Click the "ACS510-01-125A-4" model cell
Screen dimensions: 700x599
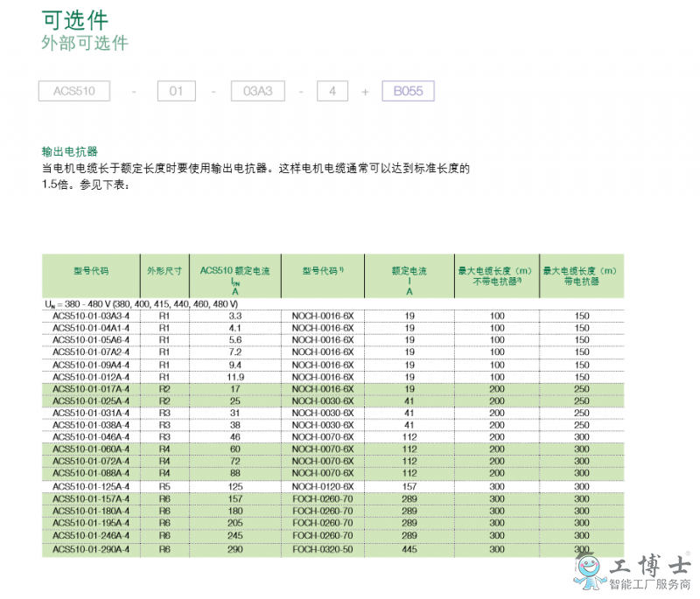(91, 486)
